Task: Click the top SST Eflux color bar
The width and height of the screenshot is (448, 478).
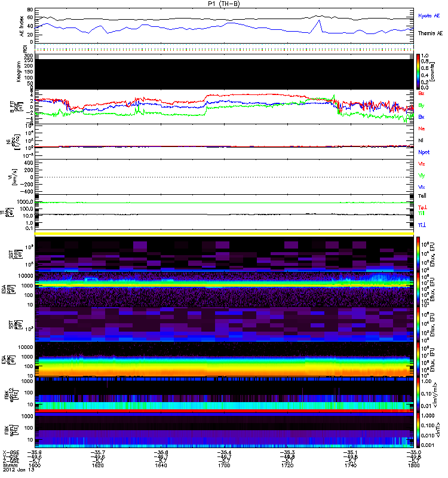Action: [x=419, y=253]
